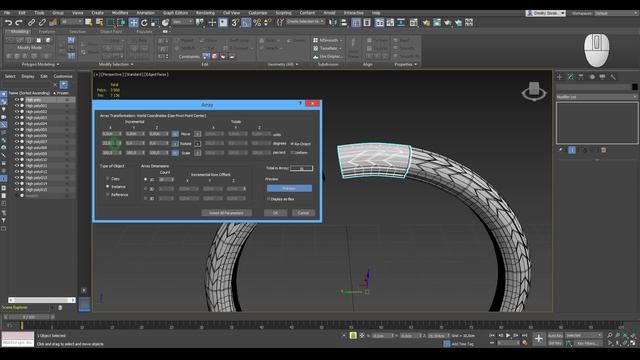Expand the Properties ribbon panel
640x360 pixels.
point(406,64)
